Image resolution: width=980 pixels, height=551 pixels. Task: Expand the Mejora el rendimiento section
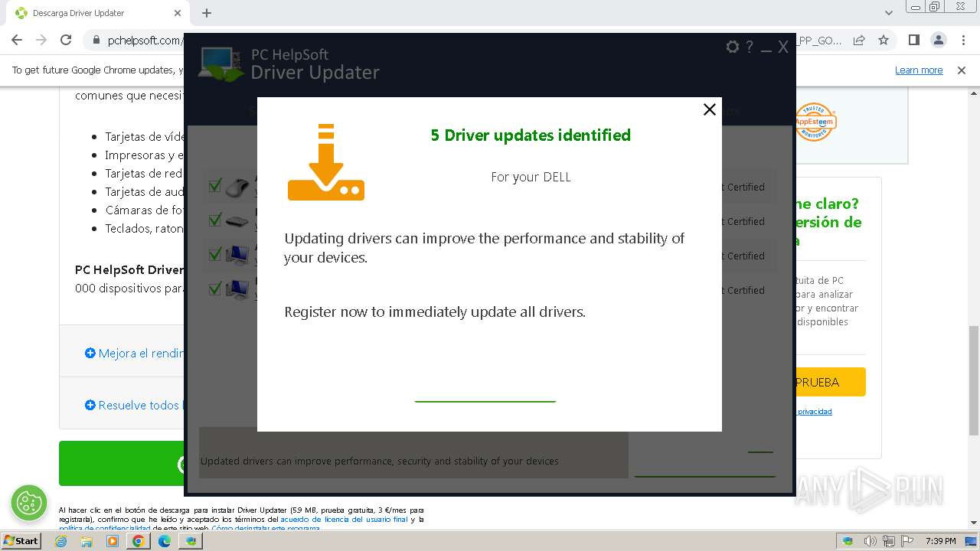(x=135, y=353)
